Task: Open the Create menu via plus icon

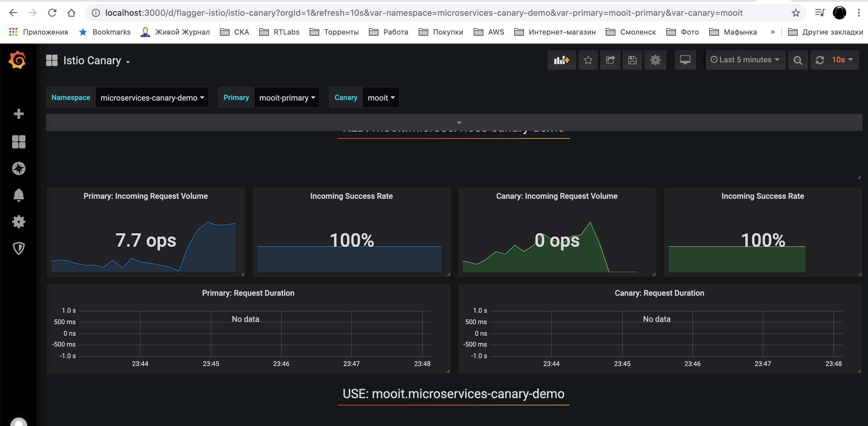Action: point(18,114)
